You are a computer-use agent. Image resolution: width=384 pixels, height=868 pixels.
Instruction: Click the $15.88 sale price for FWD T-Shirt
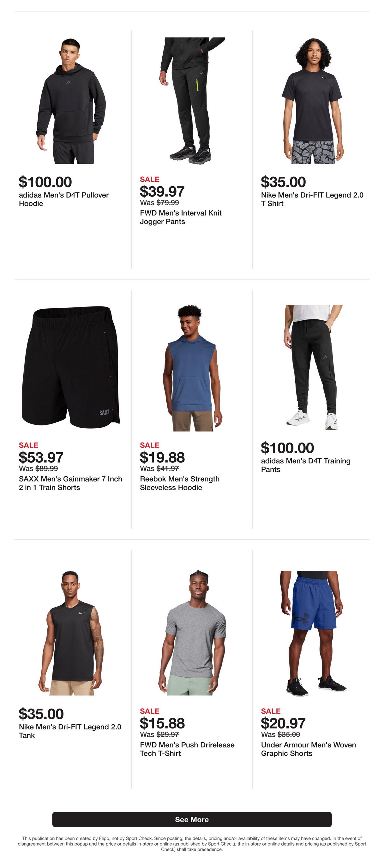[x=162, y=723]
